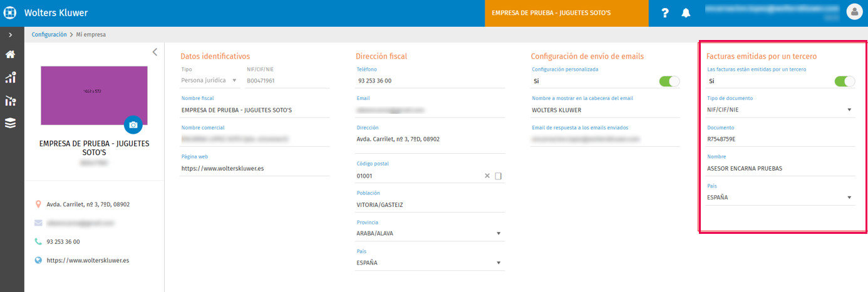
Task: Open the chart with gear icon in sidebar
Action: point(10,101)
